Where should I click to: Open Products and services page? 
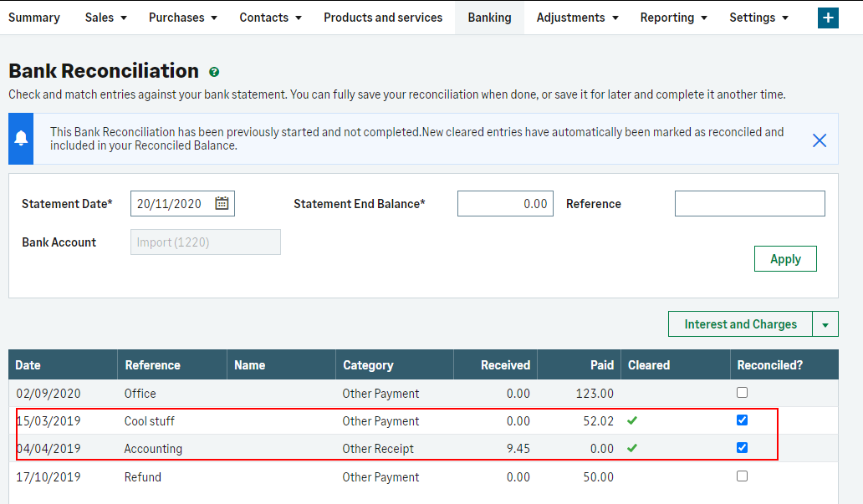pos(383,18)
